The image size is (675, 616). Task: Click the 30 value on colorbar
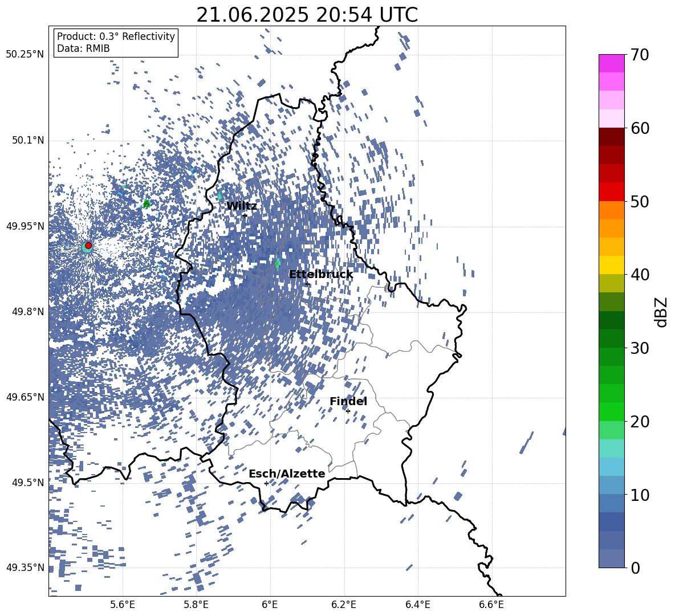pos(639,348)
